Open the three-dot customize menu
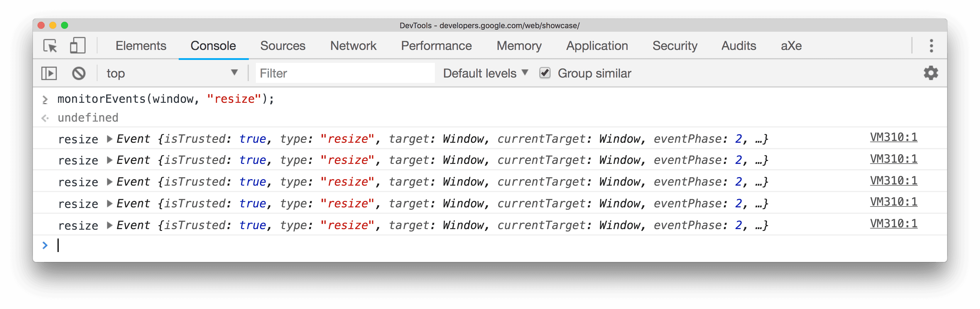Viewport: 980px width, 309px height. 931,46
